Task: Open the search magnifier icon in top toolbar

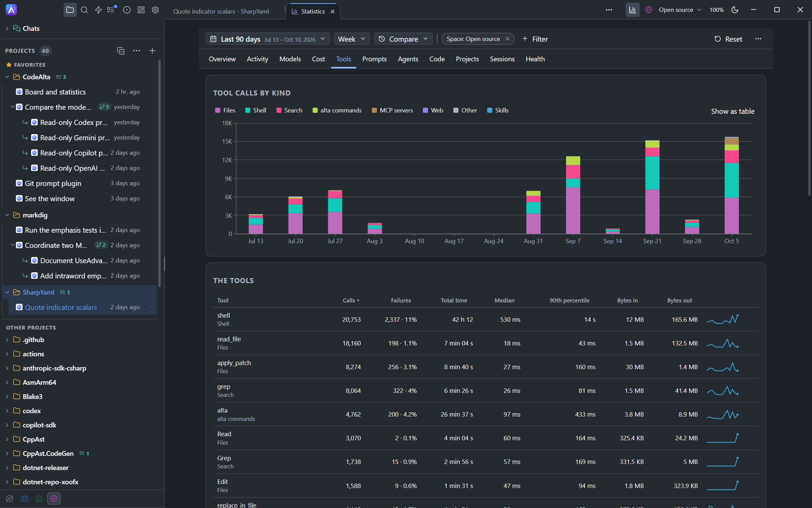Action: pos(84,10)
